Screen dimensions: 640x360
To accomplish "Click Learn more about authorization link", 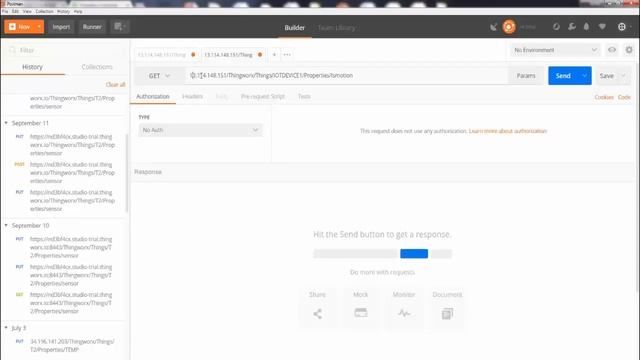I will tap(507, 131).
